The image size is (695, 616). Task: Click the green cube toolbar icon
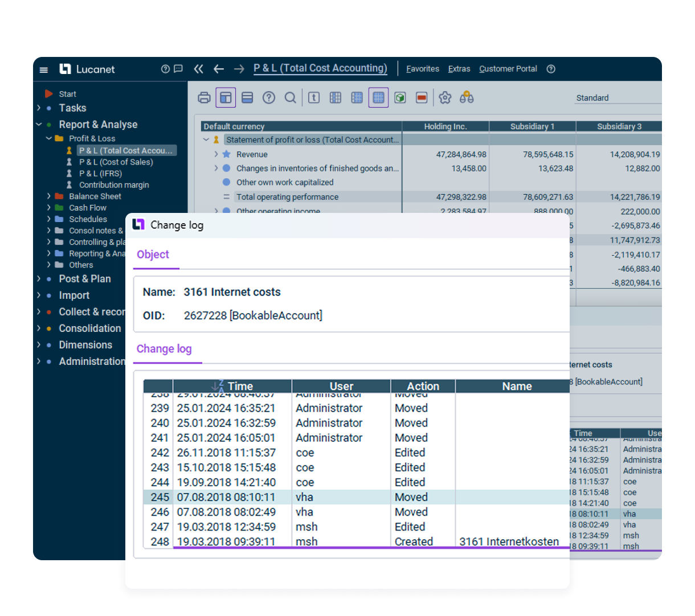[400, 98]
